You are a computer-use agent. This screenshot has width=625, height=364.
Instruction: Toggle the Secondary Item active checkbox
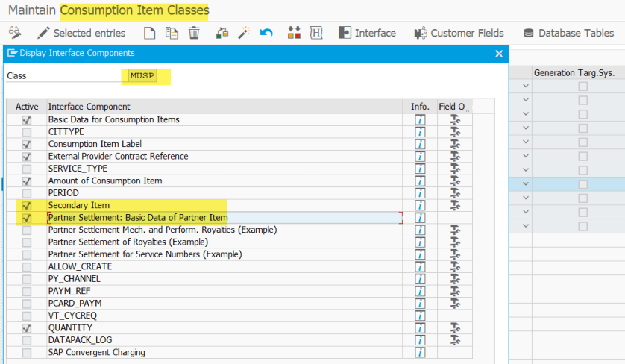tap(27, 205)
